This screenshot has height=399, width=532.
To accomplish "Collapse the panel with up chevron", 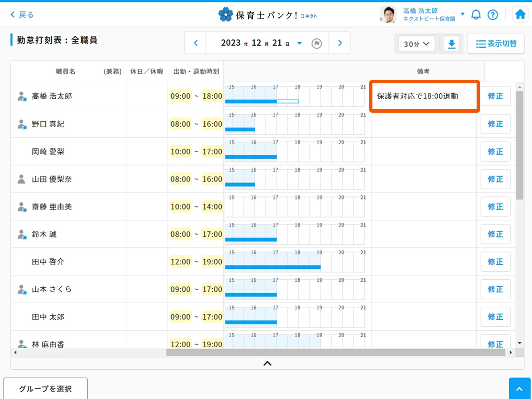I will pos(267,364).
